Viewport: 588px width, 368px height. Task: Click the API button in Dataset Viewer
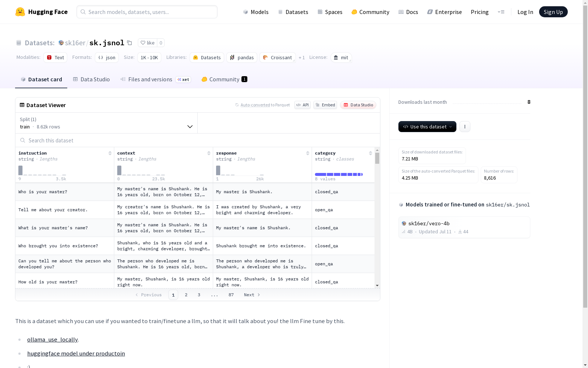tap(302, 105)
